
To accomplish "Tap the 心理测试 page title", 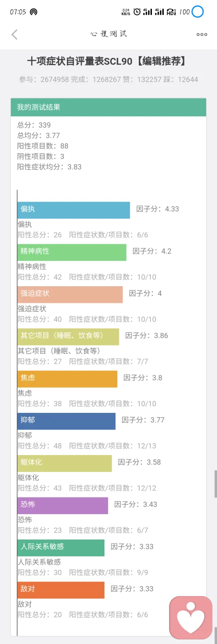I will (108, 34).
